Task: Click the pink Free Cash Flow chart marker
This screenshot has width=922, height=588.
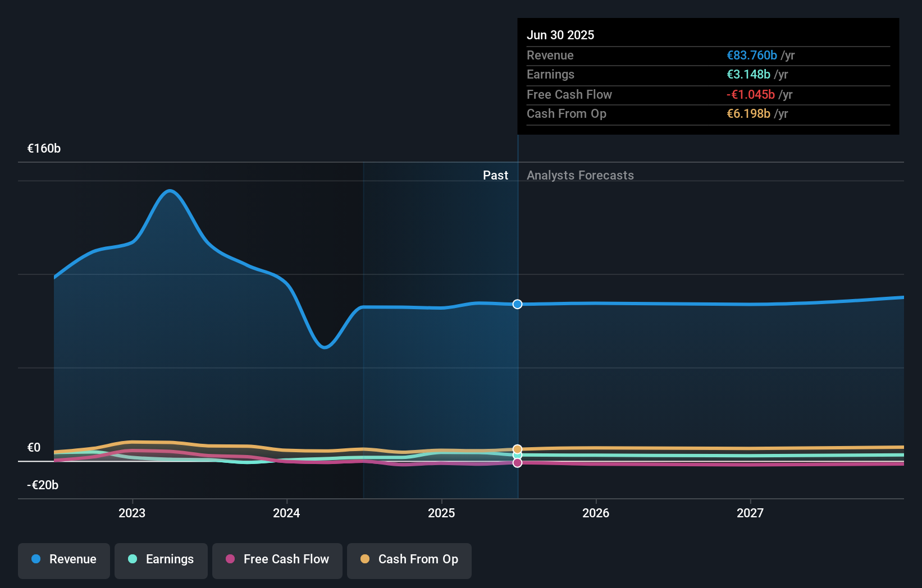Action: (517, 462)
